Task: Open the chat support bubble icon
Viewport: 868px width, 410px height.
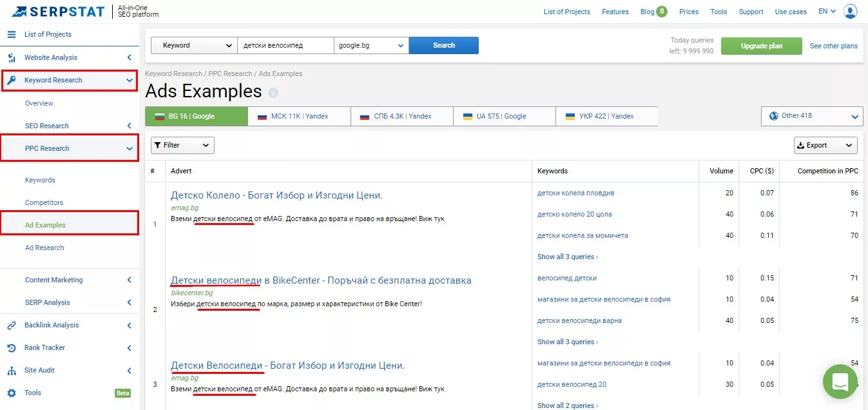Action: pos(840,382)
